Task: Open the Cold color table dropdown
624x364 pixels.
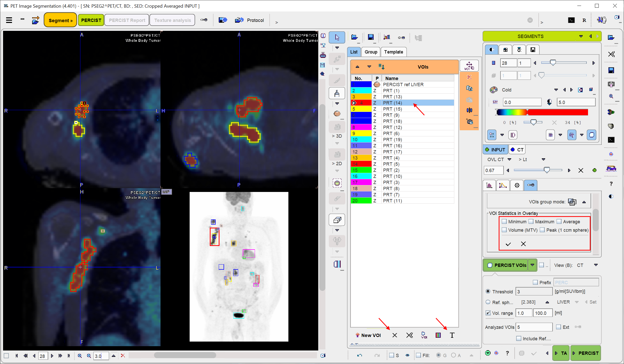Action: tap(556, 90)
